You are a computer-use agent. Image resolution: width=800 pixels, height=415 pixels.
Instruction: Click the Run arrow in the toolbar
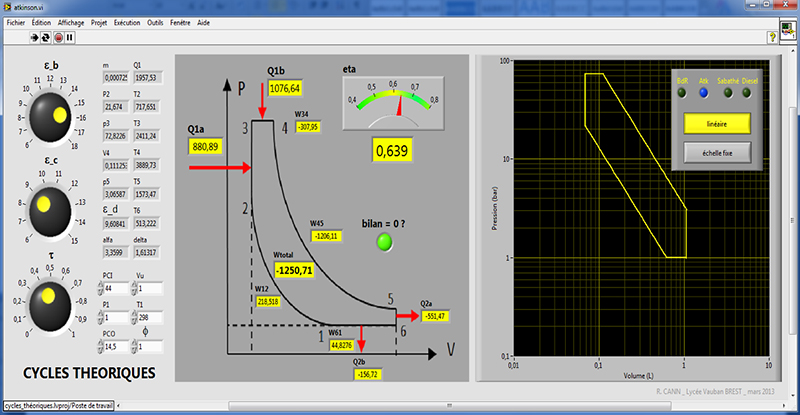pyautogui.click(x=33, y=37)
